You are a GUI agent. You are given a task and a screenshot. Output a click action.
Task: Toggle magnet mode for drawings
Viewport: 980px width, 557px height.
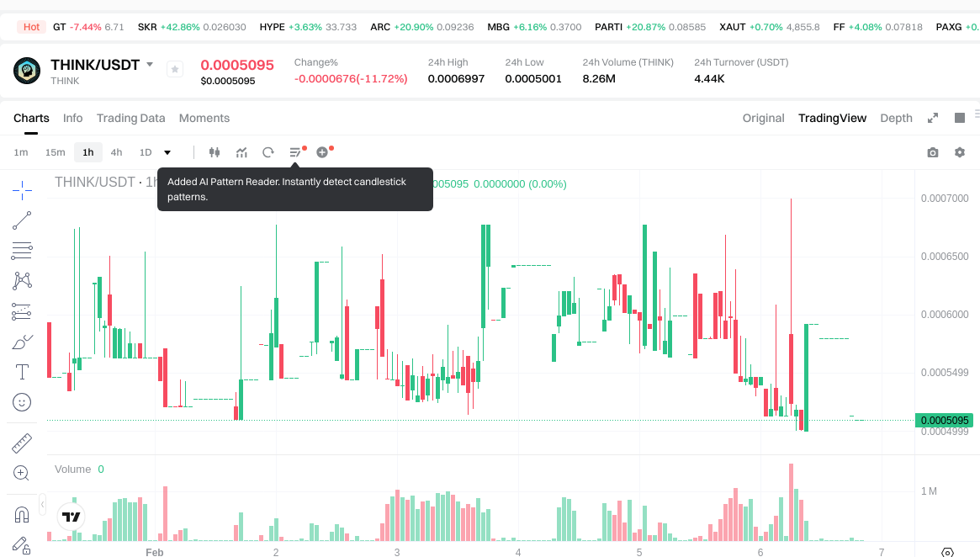pyautogui.click(x=22, y=513)
